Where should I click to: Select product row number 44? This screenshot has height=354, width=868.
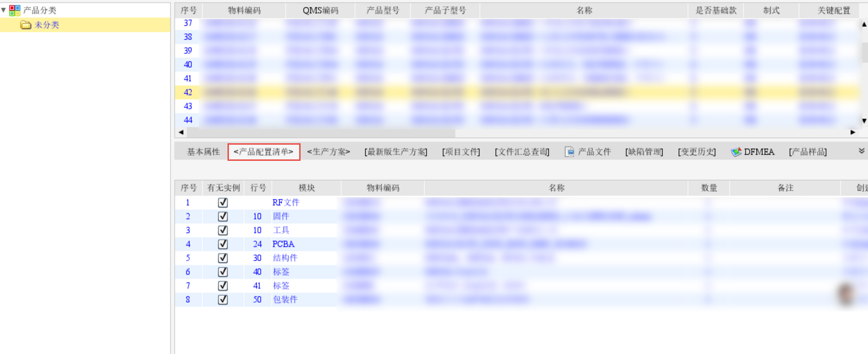coord(188,120)
